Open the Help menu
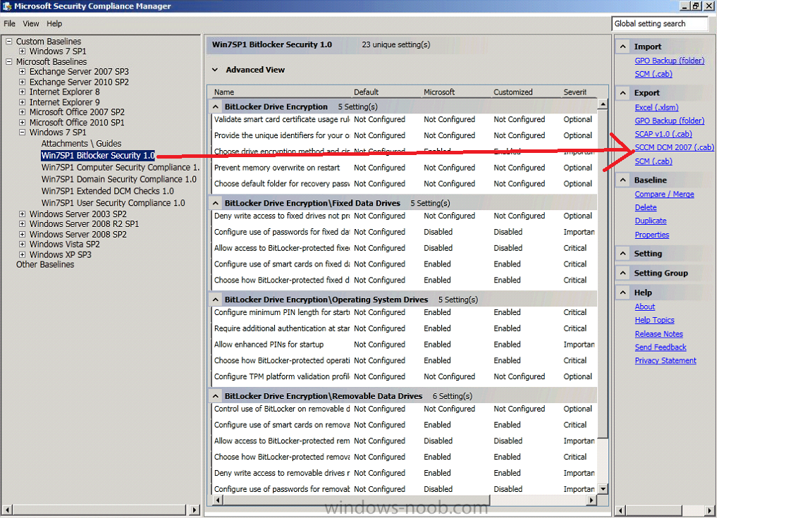Screen dimensions: 812x518 click(x=54, y=24)
